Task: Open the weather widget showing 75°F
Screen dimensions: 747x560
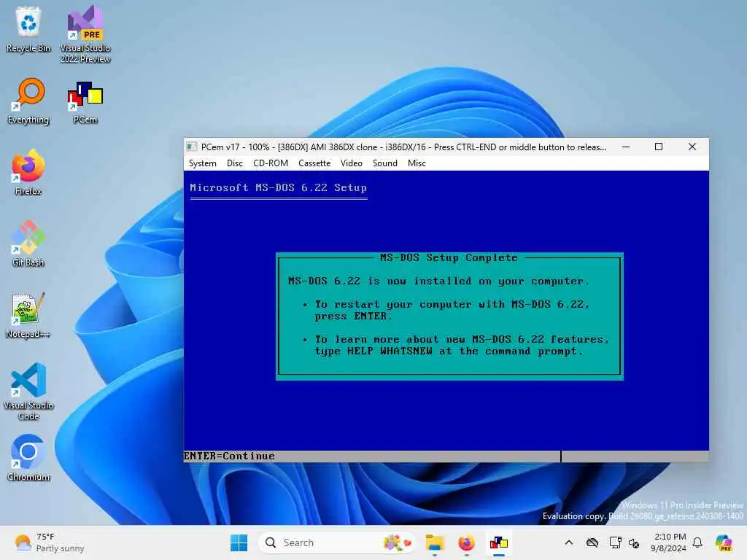Action: [x=49, y=542]
